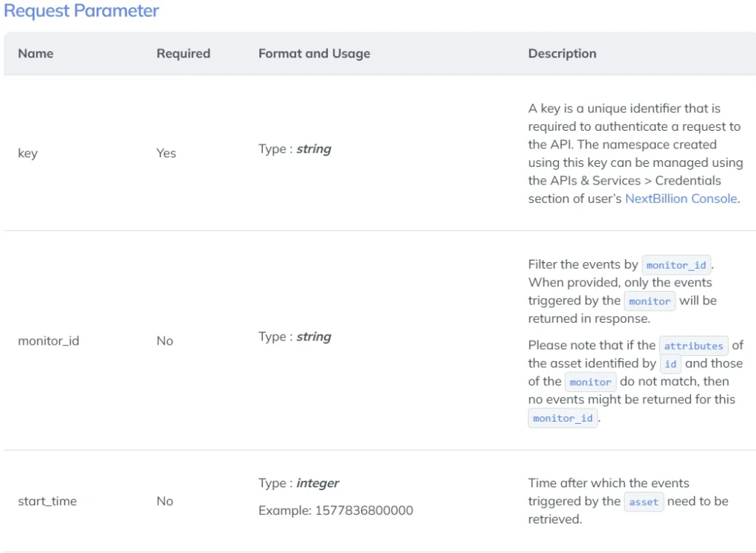Click Type integer in start_time row
756x553 pixels.
298,483
